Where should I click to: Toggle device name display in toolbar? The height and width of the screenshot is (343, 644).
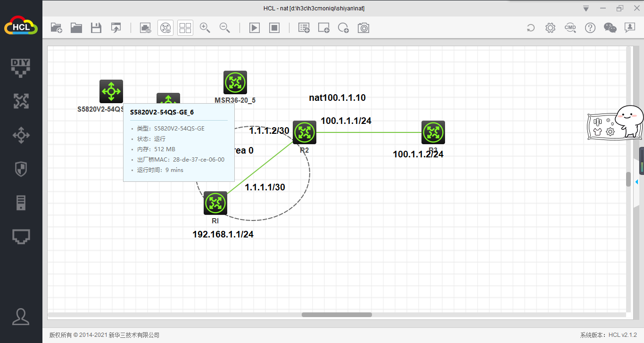tap(165, 28)
